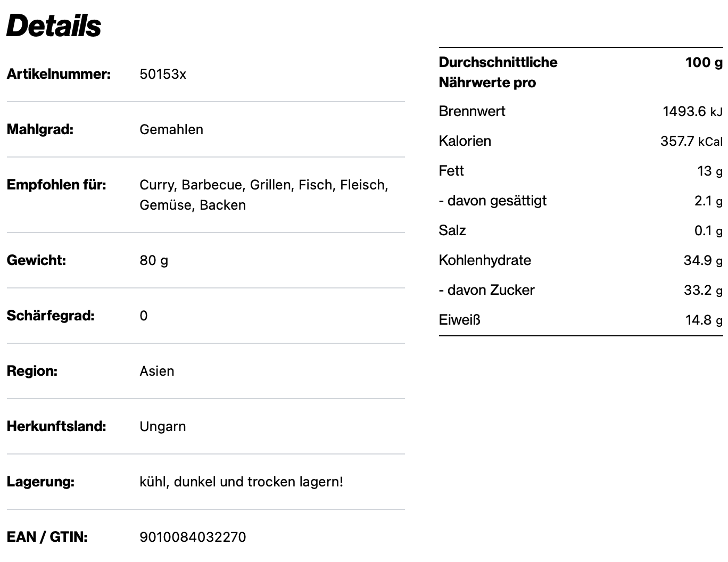Click the Herkunftsland value Ungarn
728x562 pixels.
coord(163,426)
